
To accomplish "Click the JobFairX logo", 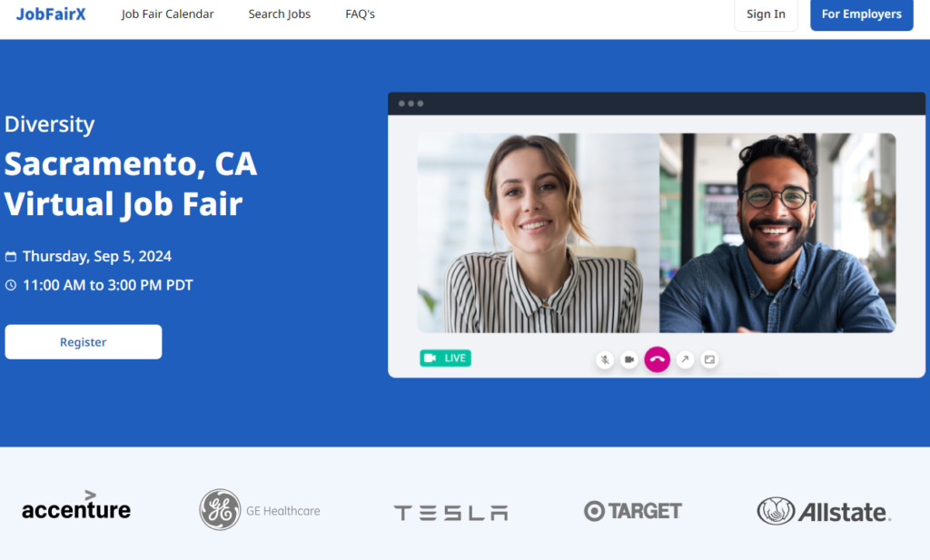I will click(51, 15).
